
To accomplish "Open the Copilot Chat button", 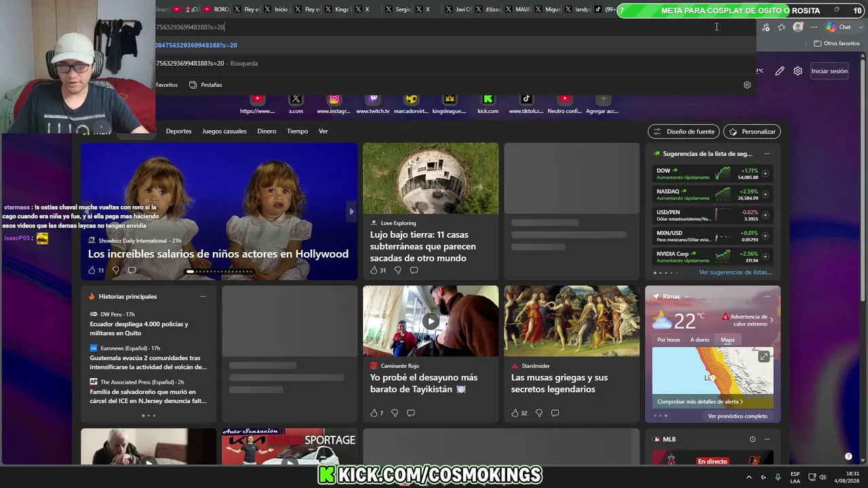I will (x=839, y=27).
